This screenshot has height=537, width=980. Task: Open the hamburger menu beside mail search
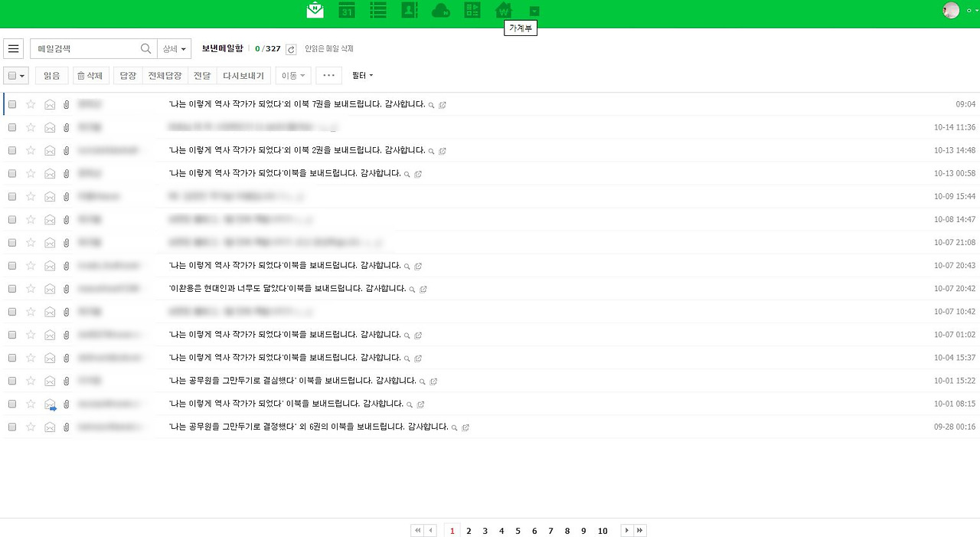(13, 48)
